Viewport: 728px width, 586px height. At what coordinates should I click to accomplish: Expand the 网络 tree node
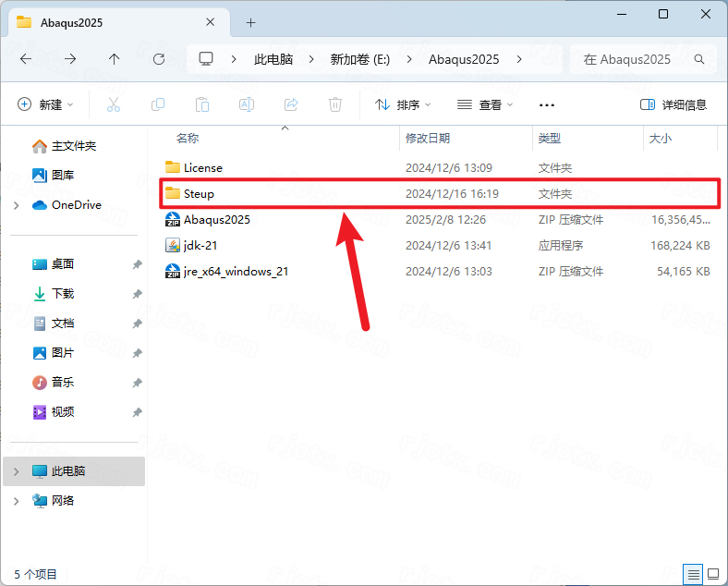coord(17,501)
